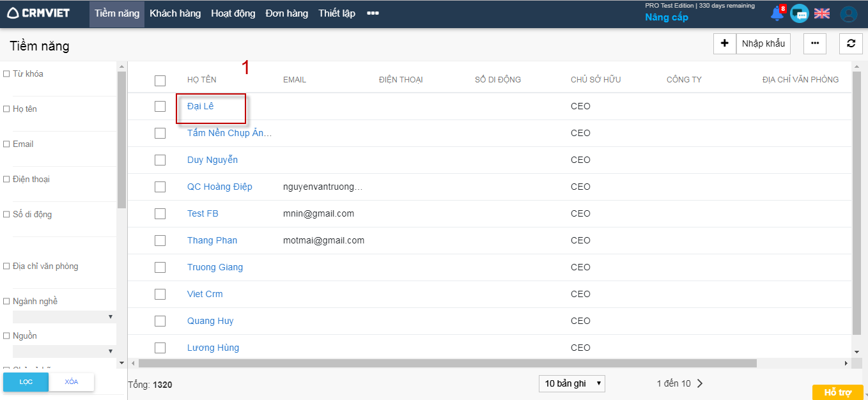Open the three-dots more options button
The height and width of the screenshot is (400, 868).
coord(814,43)
